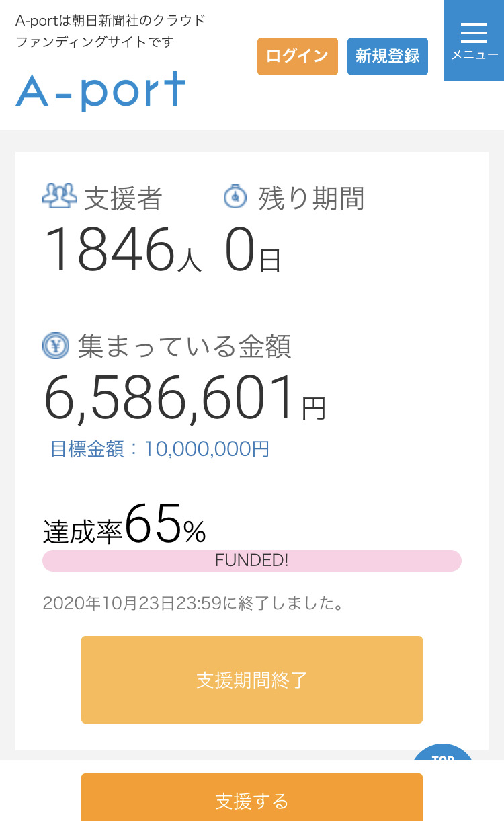Open the hamburger メニュー button
This screenshot has width=504, height=821.
tap(474, 40)
